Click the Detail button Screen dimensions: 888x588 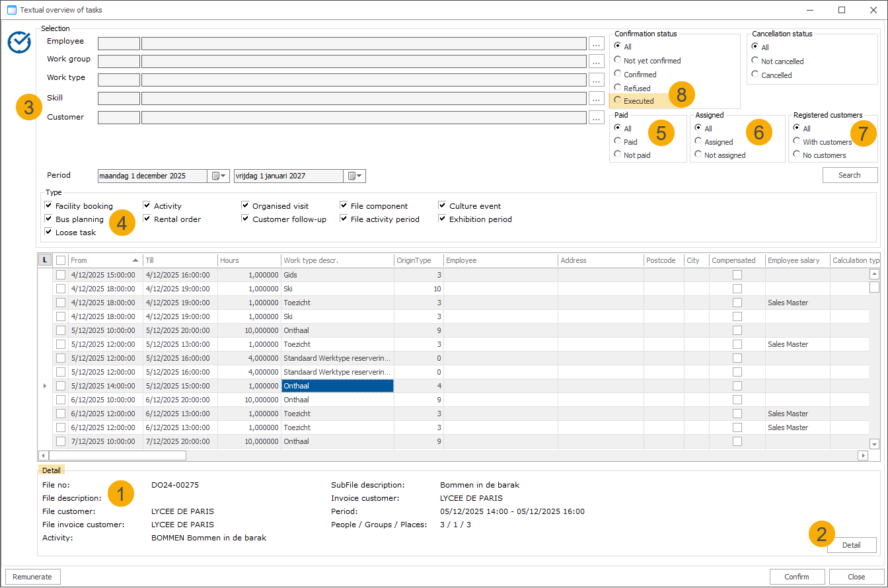pyautogui.click(x=851, y=545)
